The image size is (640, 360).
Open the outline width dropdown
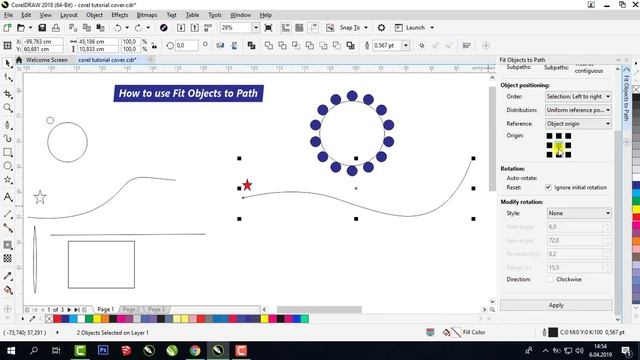(x=406, y=45)
